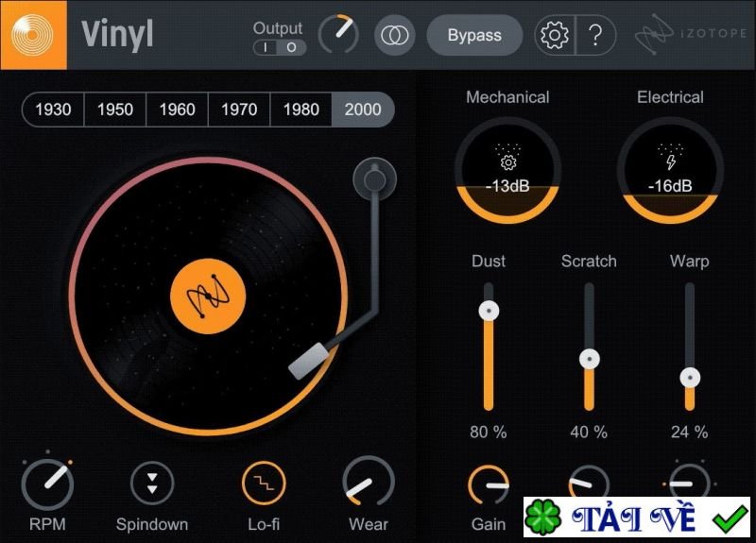Click the electrical lightning bolt icon

click(x=671, y=162)
